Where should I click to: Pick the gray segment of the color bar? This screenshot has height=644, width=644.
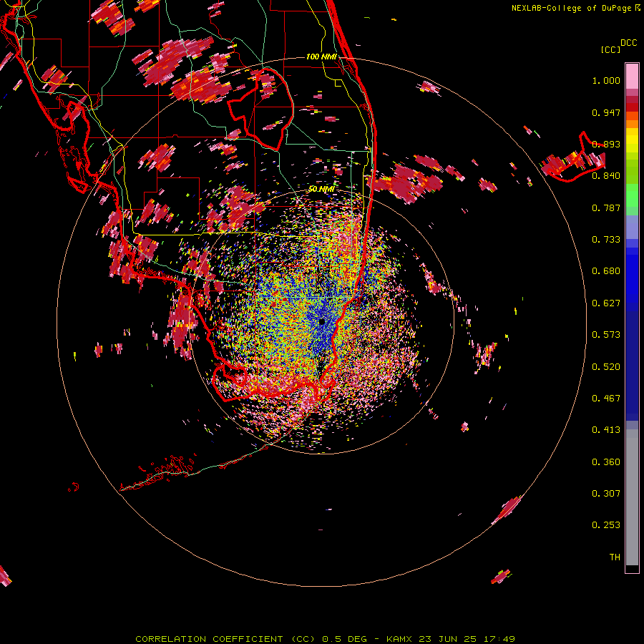pyautogui.click(x=632, y=497)
